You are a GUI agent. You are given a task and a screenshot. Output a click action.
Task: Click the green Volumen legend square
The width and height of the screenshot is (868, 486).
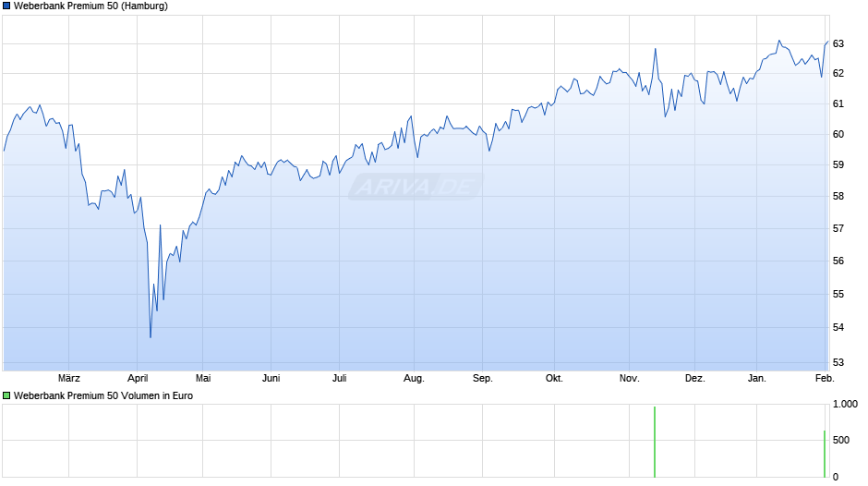click(6, 395)
